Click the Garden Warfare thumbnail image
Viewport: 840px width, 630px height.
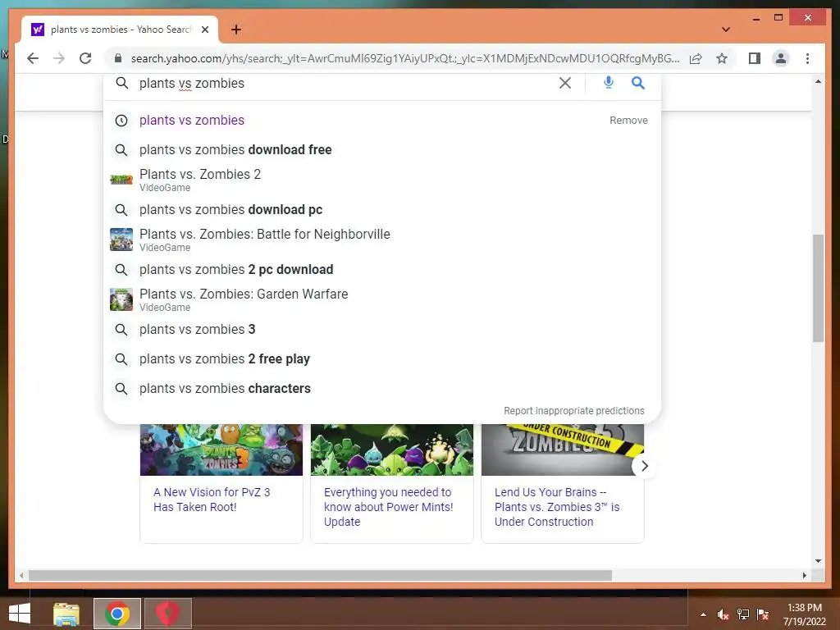pos(121,299)
